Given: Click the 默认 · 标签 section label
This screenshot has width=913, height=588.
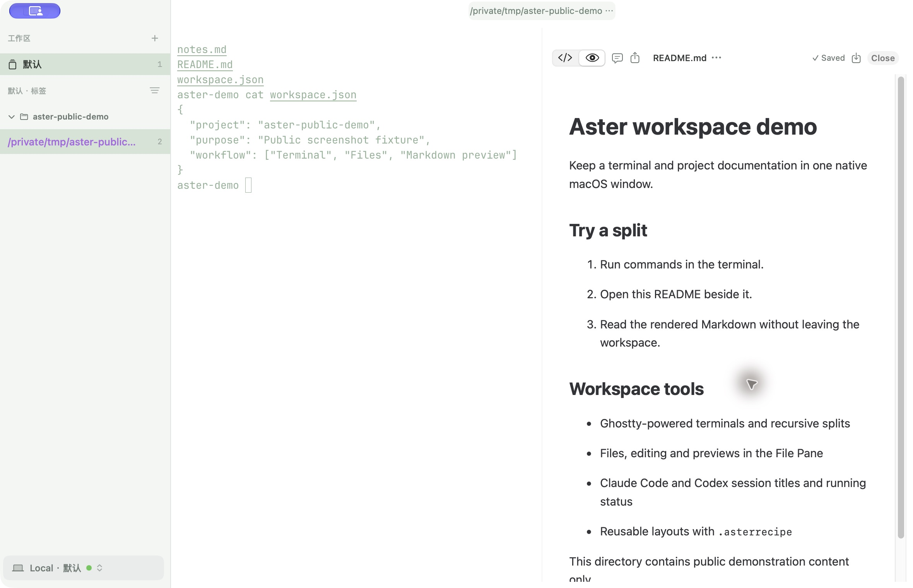Looking at the screenshot, I should [27, 91].
